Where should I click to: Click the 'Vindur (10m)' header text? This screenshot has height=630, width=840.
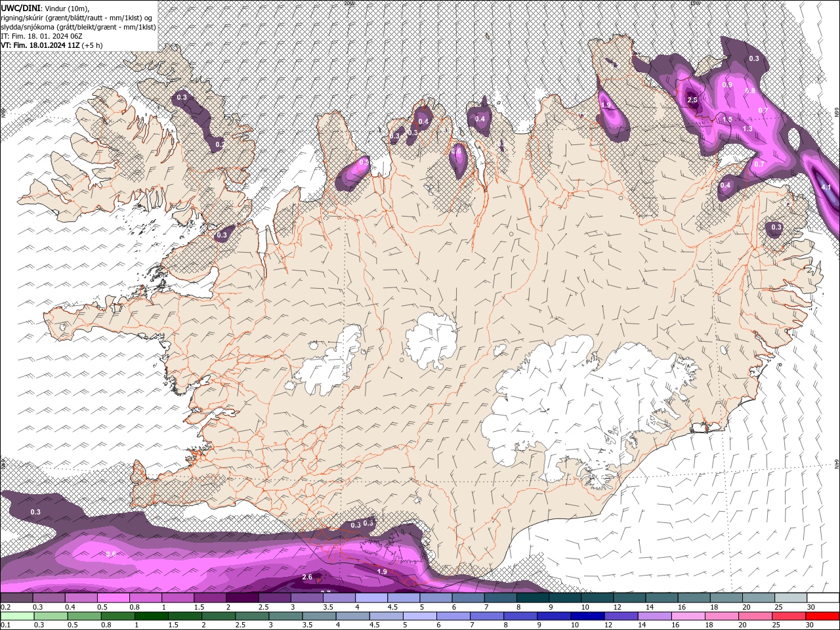click(x=66, y=7)
